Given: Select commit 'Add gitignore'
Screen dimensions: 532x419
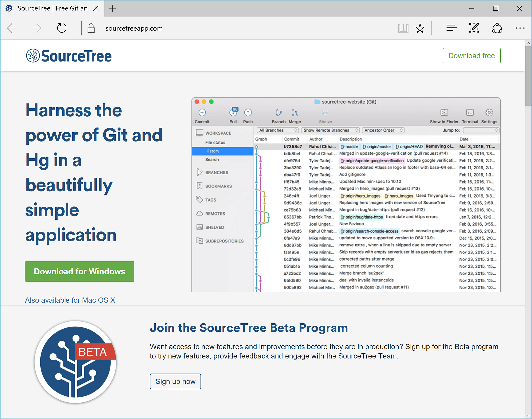Looking at the screenshot, I should click(x=377, y=175).
